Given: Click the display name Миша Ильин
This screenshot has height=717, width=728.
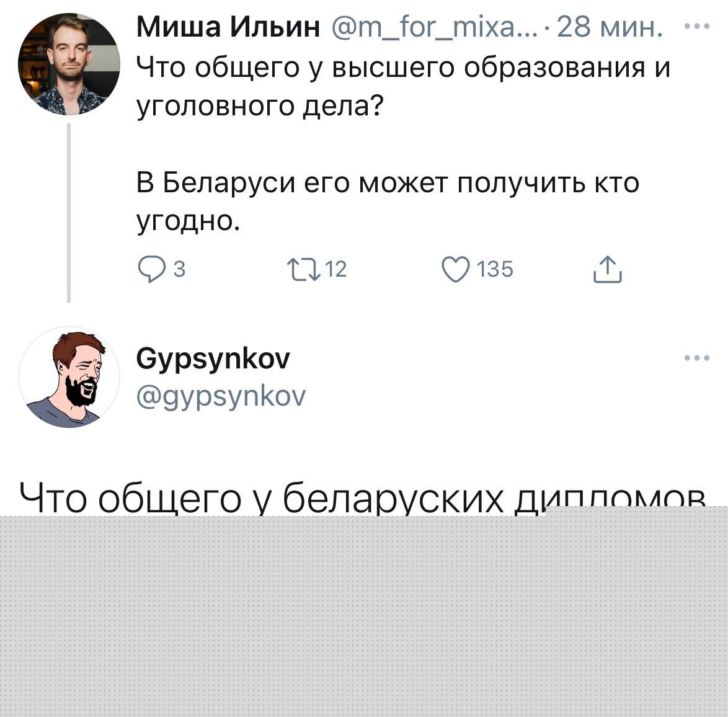Looking at the screenshot, I should pyautogui.click(x=228, y=29).
